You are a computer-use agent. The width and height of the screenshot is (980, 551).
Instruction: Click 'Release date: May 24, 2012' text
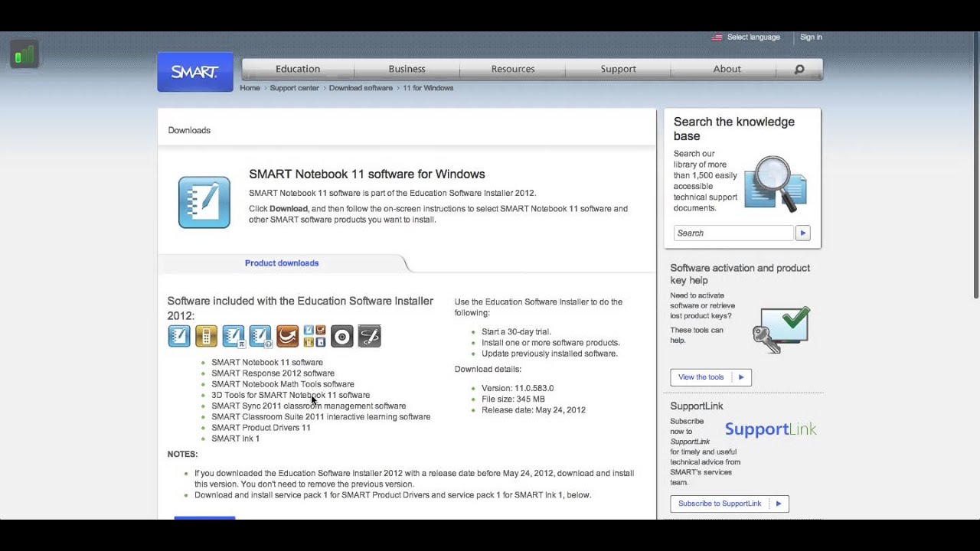point(534,410)
